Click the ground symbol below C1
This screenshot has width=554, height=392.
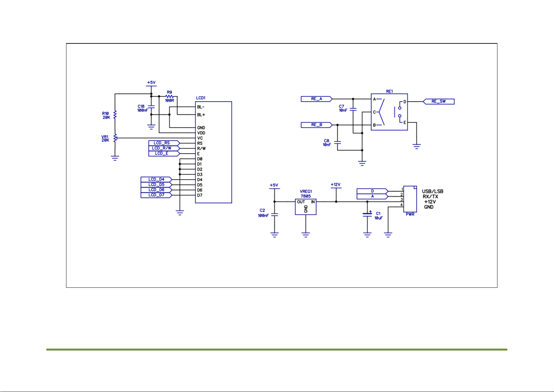(x=367, y=235)
